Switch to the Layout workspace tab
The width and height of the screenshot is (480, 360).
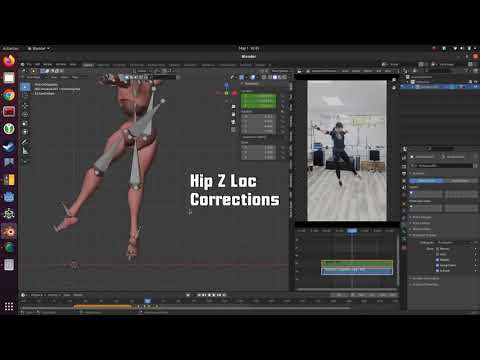click(88, 65)
